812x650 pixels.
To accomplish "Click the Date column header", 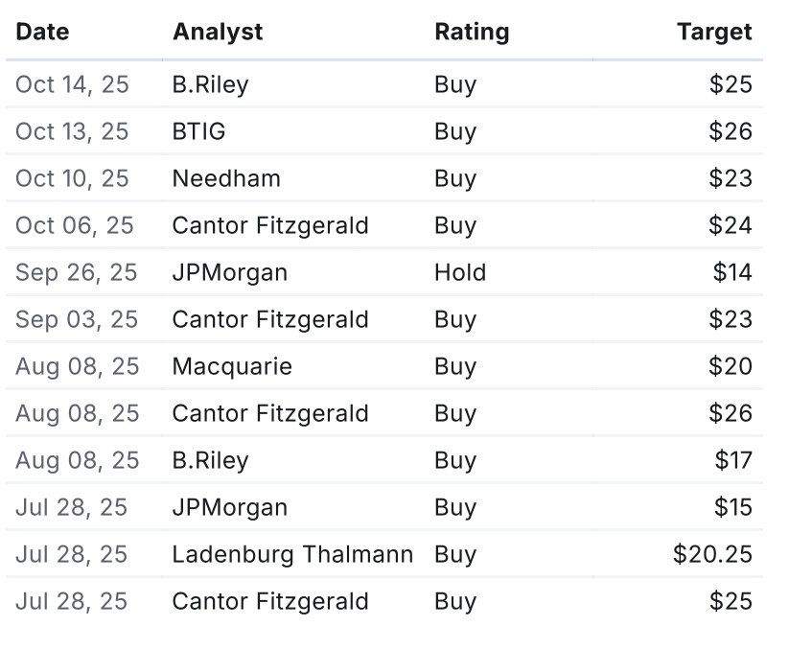I will [x=43, y=32].
